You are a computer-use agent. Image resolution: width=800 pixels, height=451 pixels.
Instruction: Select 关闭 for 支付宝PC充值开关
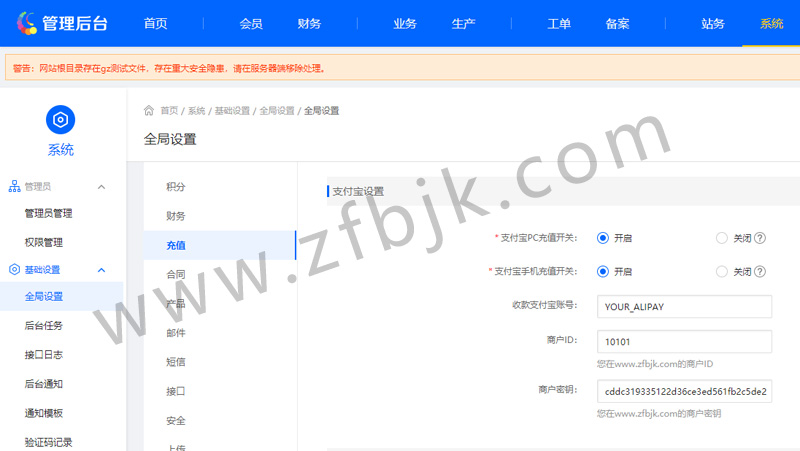[721, 238]
